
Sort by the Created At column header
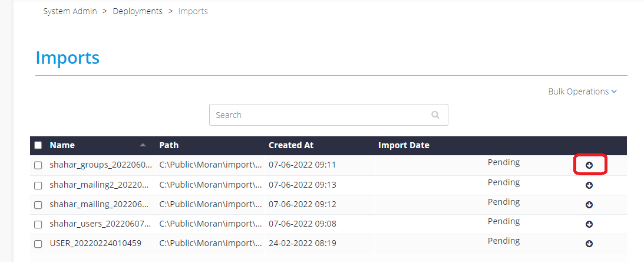(291, 145)
